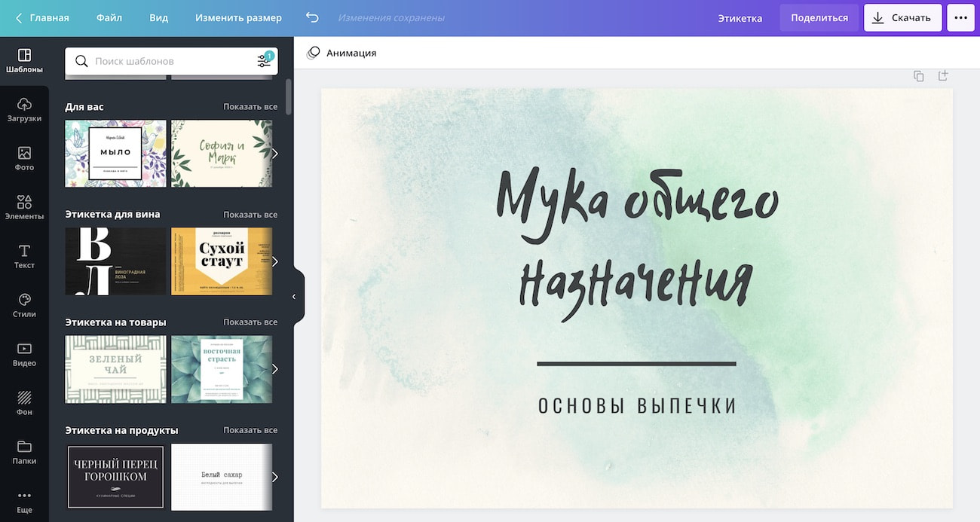The height and width of the screenshot is (522, 980).
Task: Click the Этикетка на продукты section heading
Action: coord(121,430)
